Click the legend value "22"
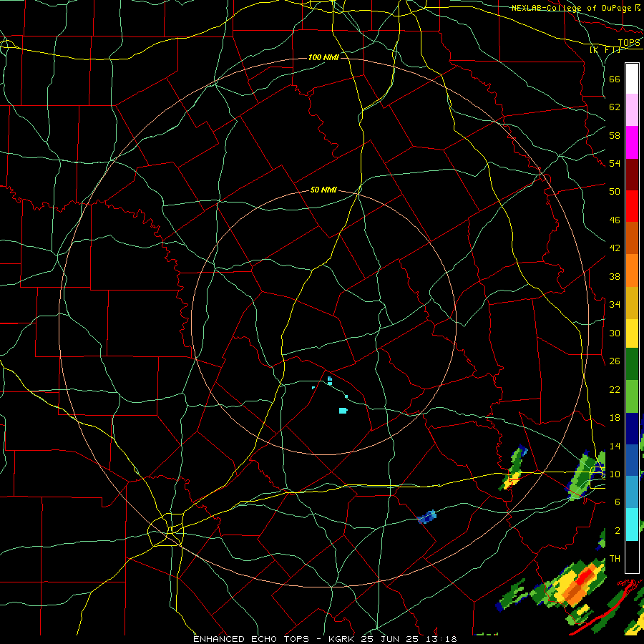644x644 pixels. pos(615,389)
